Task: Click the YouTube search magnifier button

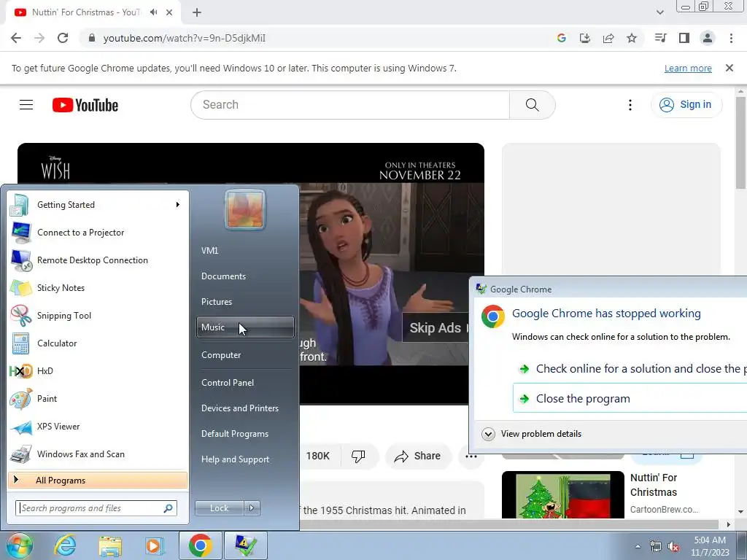Action: click(x=532, y=105)
